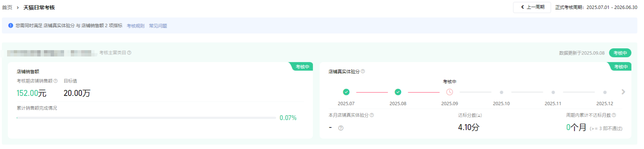Viewport: 644px width, 149px height.
Task: Click the help icon beside 店铺真实体验分 title
Action: [363, 71]
